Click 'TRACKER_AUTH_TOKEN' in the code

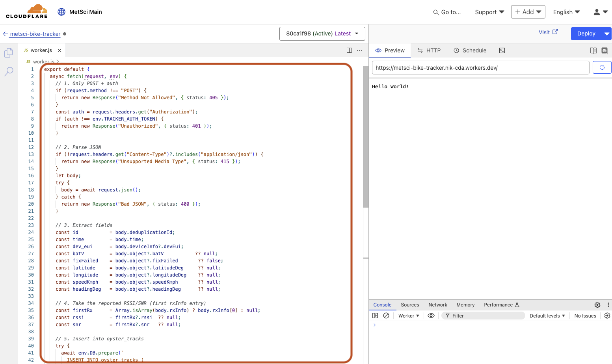(x=130, y=119)
